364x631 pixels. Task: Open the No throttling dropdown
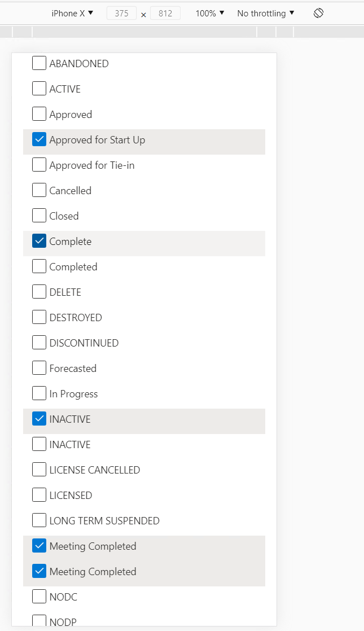click(265, 12)
